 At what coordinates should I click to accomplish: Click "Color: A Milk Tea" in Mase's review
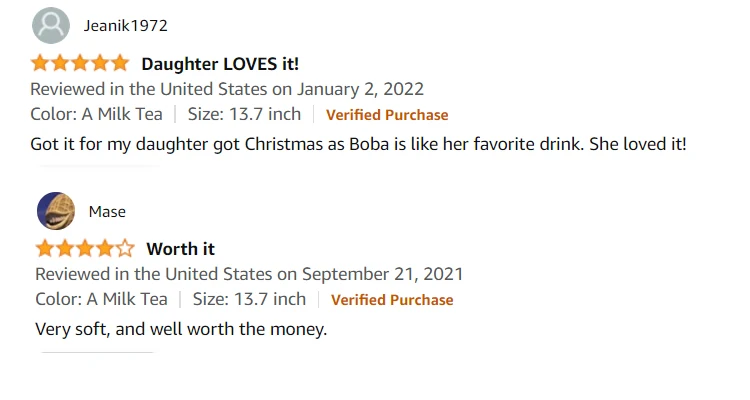point(101,299)
